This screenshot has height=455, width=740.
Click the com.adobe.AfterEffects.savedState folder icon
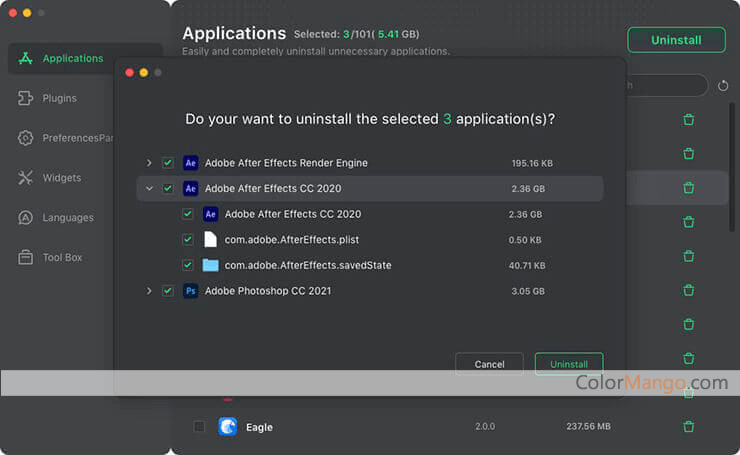(x=210, y=265)
